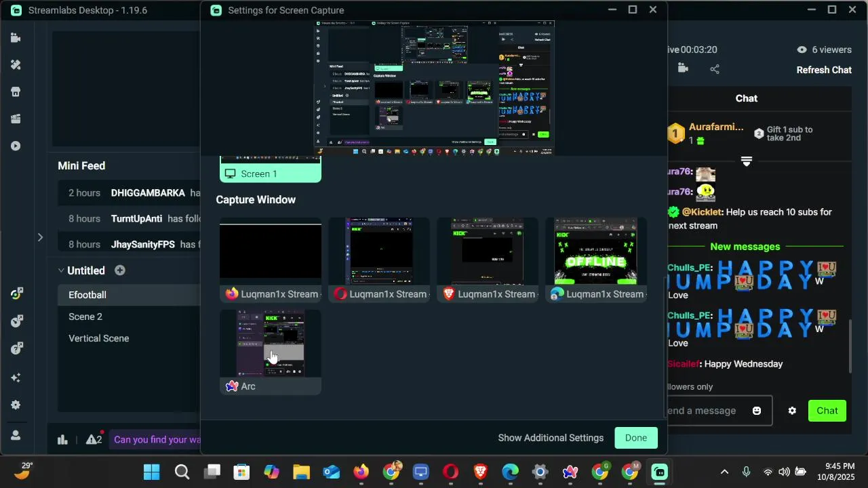Show hidden system tray icons
The width and height of the screenshot is (868, 488).
pyautogui.click(x=724, y=472)
